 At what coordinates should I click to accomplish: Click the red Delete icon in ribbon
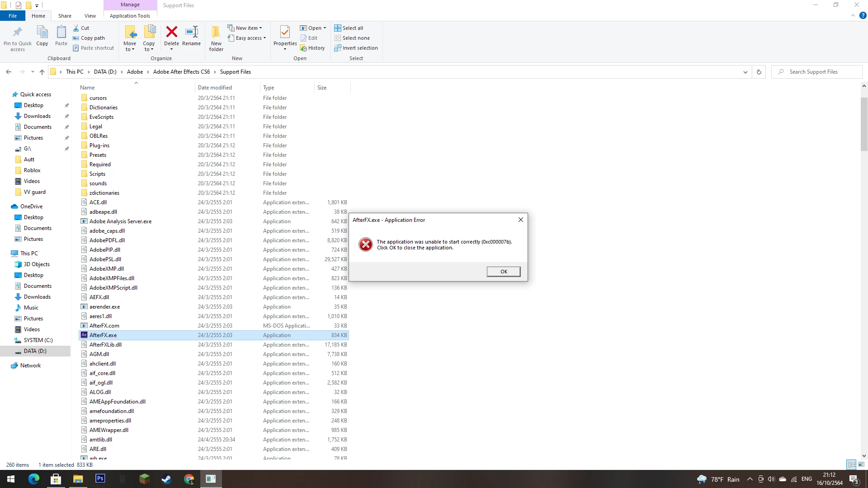pyautogui.click(x=171, y=33)
